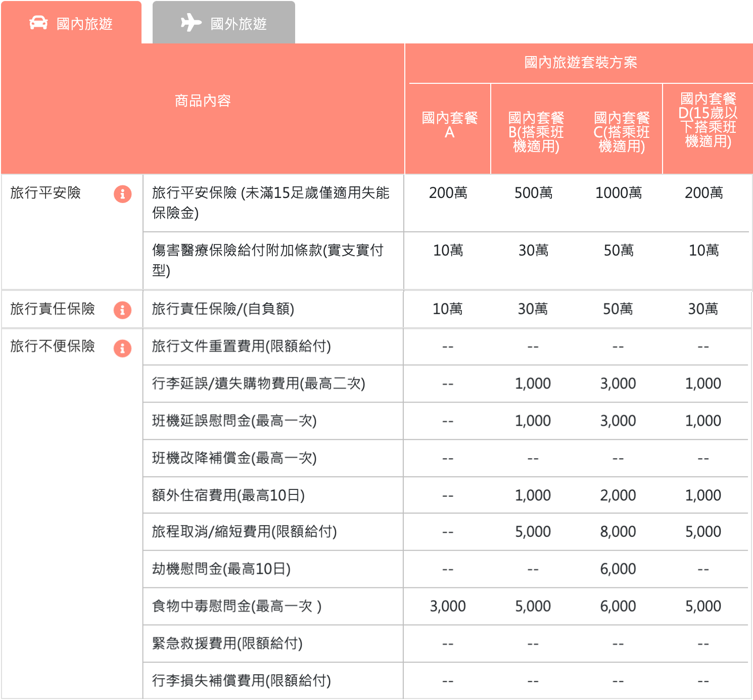
Task: Switch to the 國內旅遊 tab
Action: (71, 23)
